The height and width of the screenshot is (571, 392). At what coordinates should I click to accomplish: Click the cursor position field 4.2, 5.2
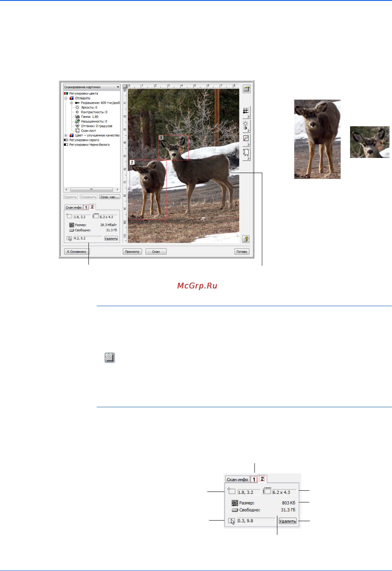(88, 238)
